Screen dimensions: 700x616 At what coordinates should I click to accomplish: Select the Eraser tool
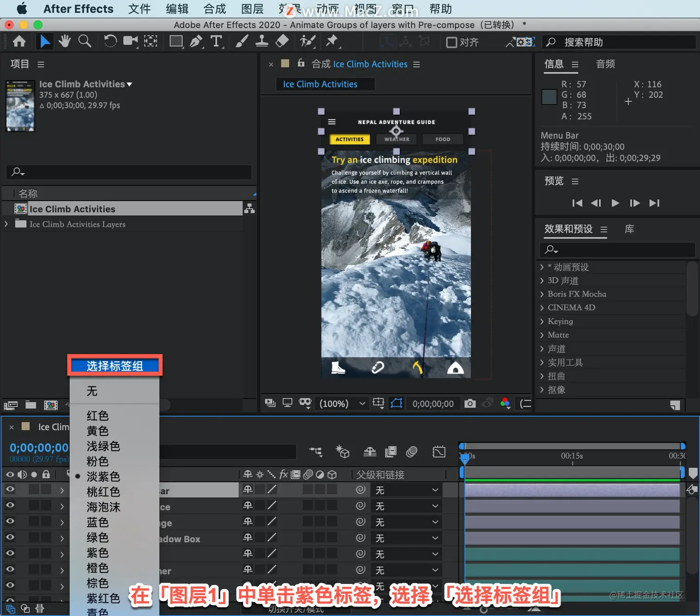[282, 42]
